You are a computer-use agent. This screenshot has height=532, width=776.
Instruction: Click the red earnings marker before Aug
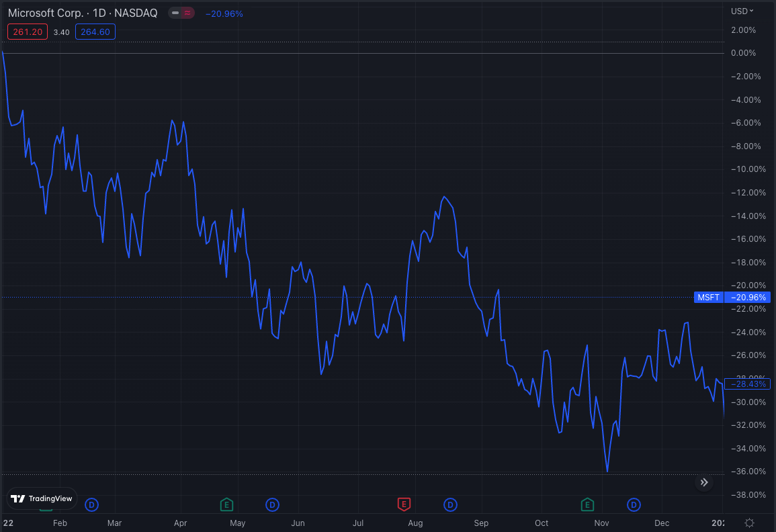404,504
